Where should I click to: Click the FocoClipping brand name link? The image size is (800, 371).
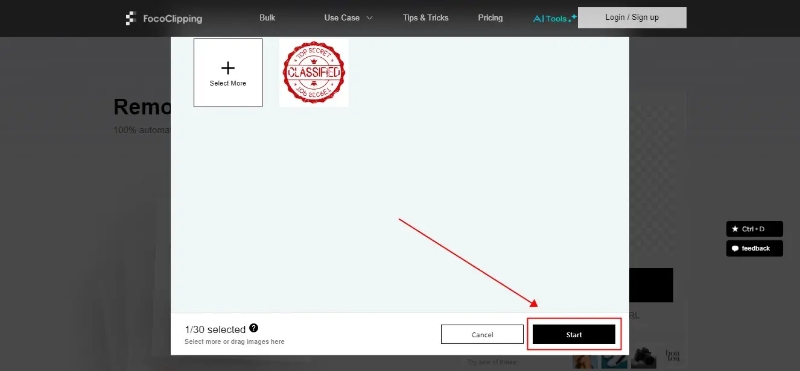pyautogui.click(x=172, y=19)
